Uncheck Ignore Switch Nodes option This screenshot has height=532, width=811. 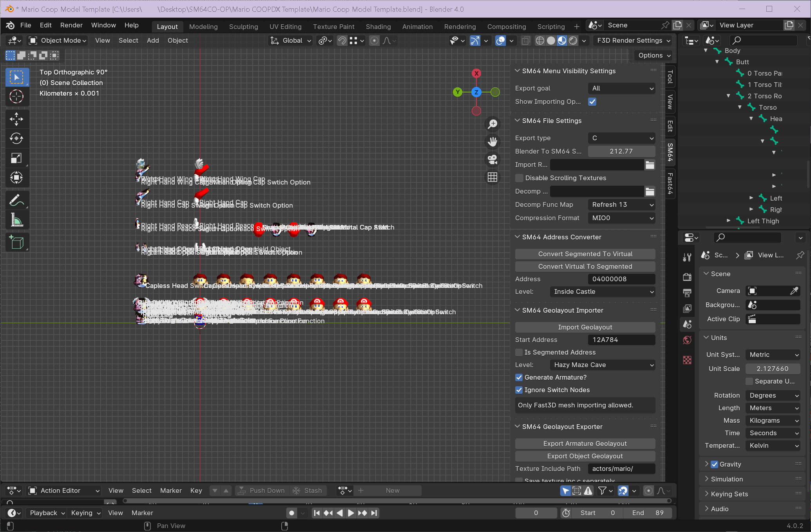click(x=519, y=390)
